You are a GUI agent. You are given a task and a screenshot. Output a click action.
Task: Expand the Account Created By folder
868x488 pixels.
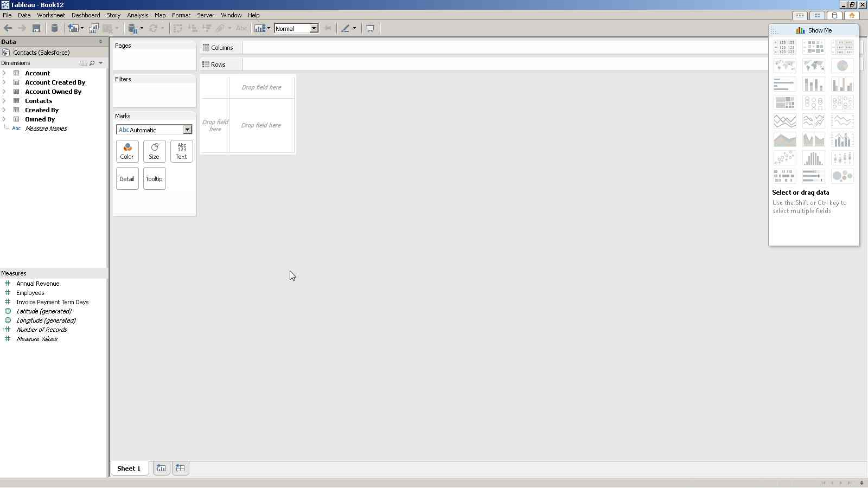(x=4, y=82)
